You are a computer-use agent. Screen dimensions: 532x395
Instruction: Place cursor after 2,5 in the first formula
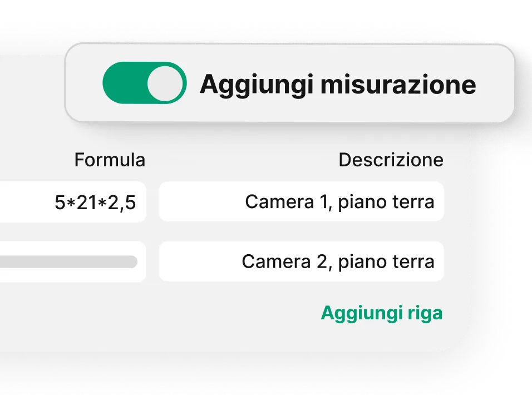coord(137,203)
